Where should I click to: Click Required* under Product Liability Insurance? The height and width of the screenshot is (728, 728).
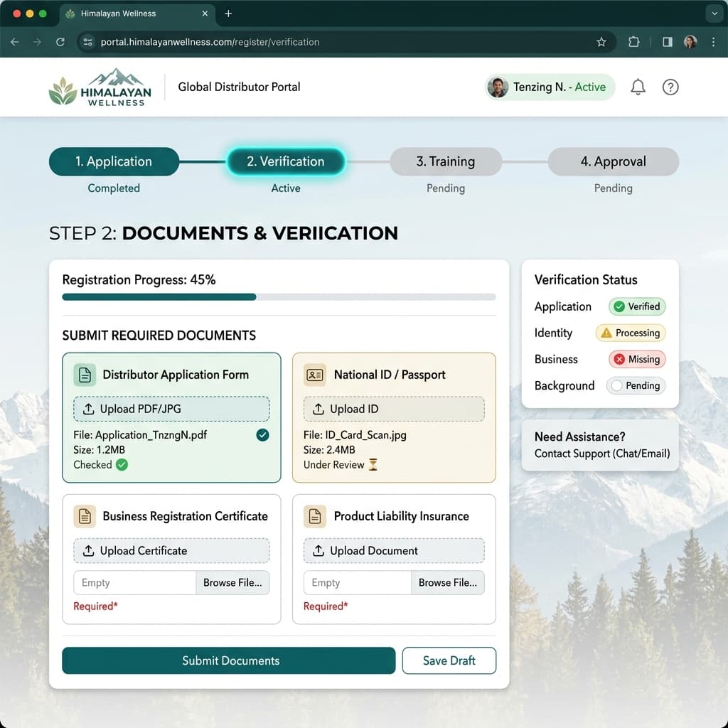coord(326,606)
